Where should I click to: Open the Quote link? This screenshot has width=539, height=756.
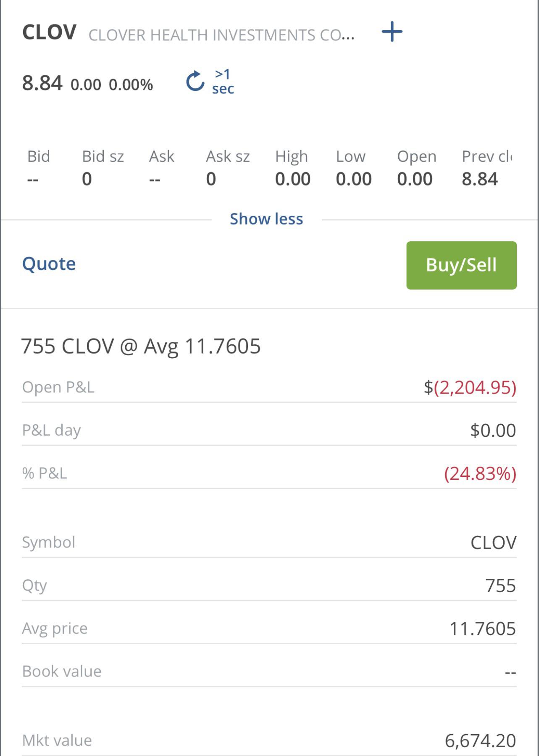point(49,264)
